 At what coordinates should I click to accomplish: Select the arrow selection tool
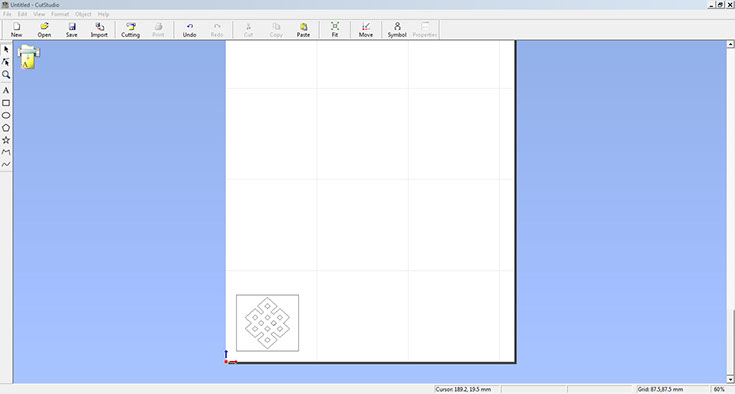(6, 49)
